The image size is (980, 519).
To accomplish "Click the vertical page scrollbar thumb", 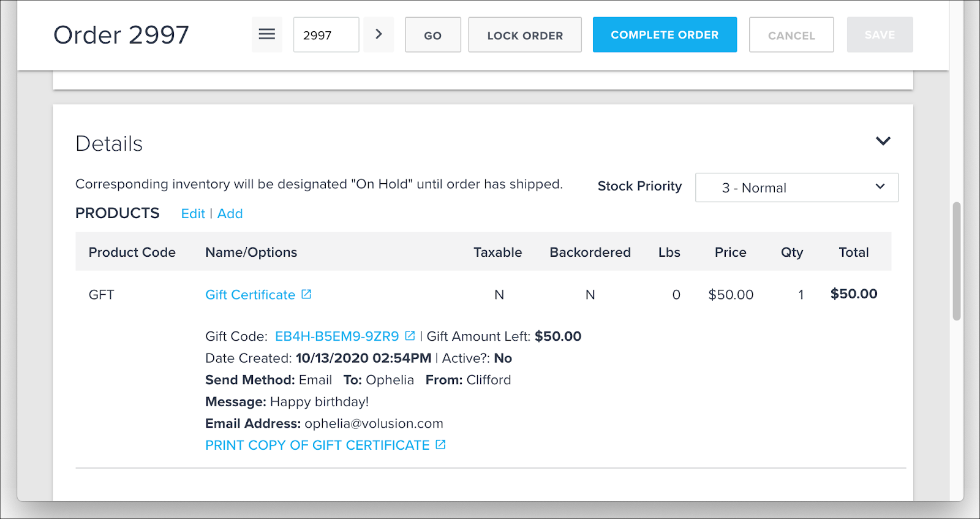I will [956, 260].
